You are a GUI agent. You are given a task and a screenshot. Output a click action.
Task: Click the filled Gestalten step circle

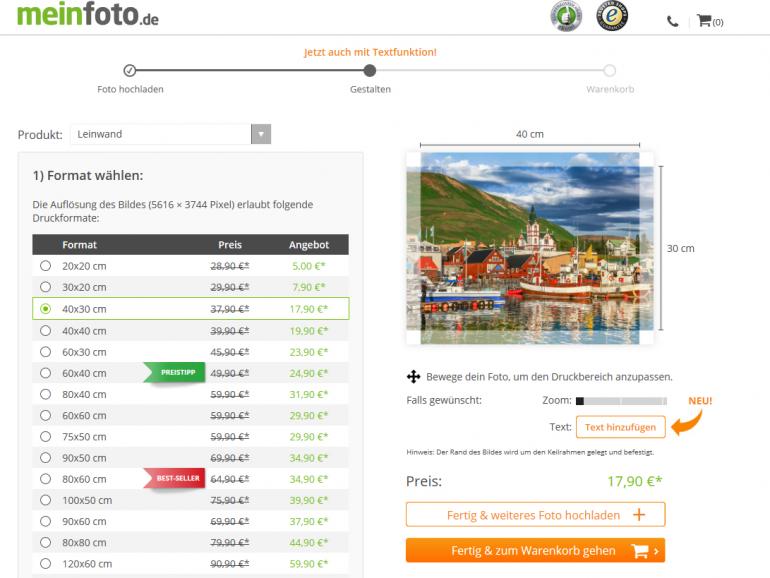370,70
